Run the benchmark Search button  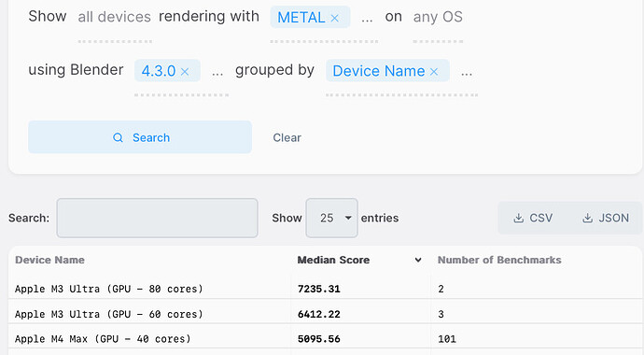pyautogui.click(x=140, y=137)
